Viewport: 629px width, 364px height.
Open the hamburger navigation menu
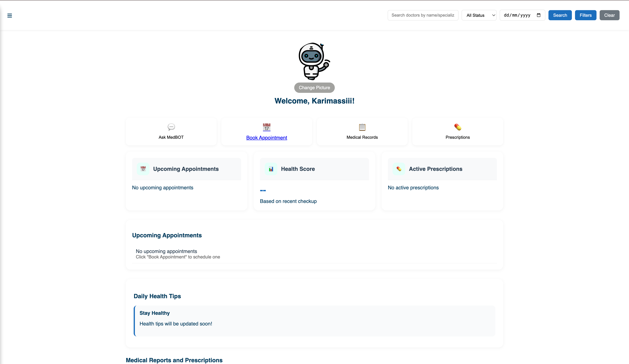pyautogui.click(x=10, y=15)
